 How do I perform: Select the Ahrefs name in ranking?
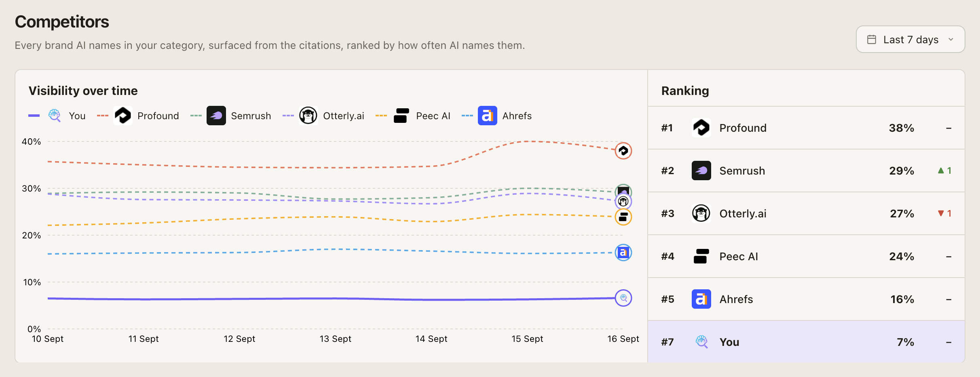click(x=736, y=299)
